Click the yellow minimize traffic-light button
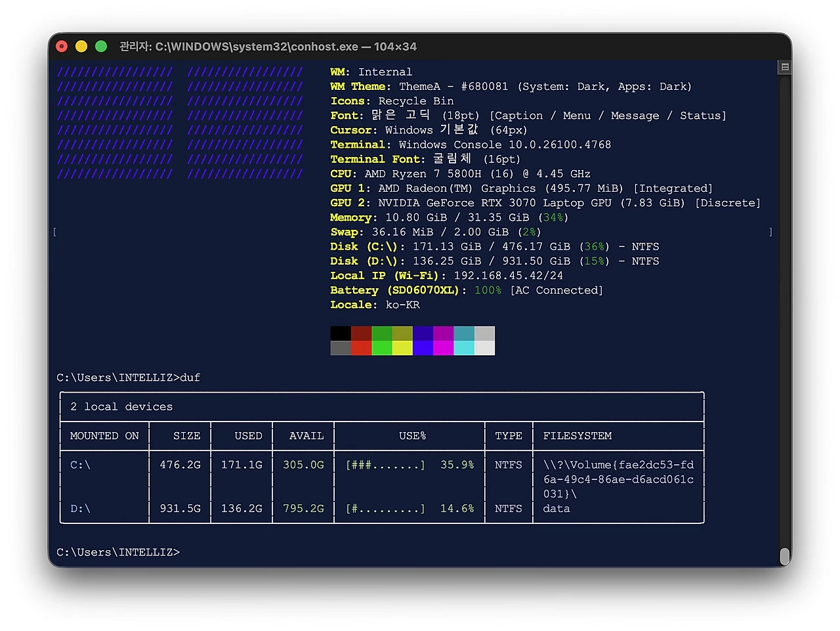 point(81,47)
